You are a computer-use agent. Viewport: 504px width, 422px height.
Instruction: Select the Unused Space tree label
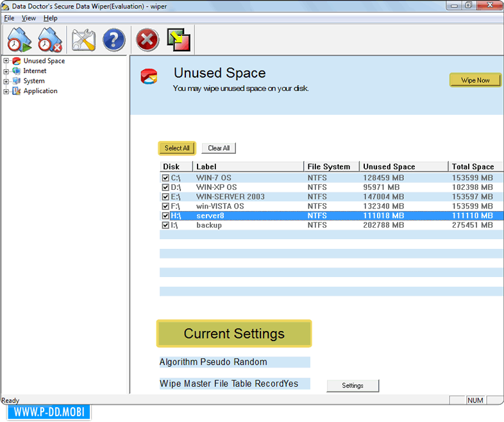click(44, 61)
